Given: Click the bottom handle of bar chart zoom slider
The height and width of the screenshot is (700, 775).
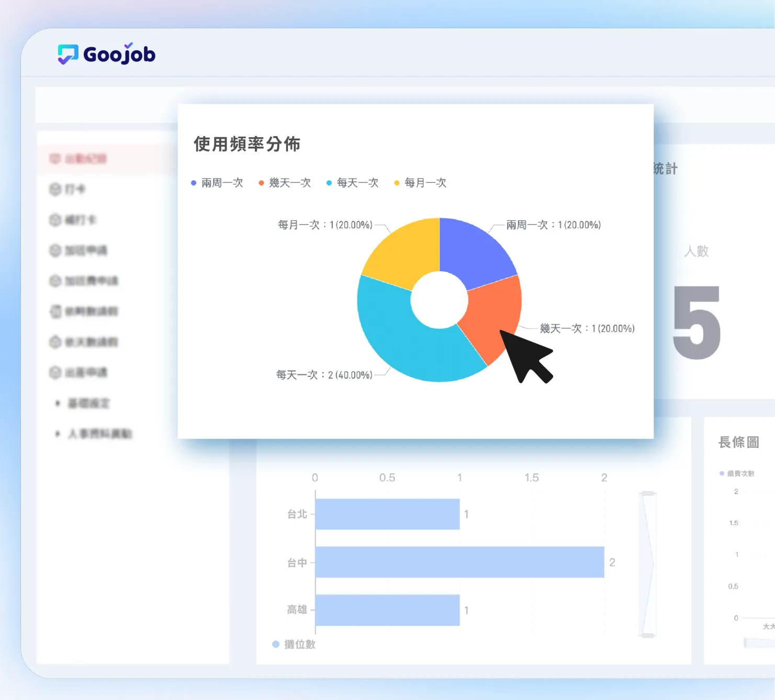Looking at the screenshot, I should [648, 635].
